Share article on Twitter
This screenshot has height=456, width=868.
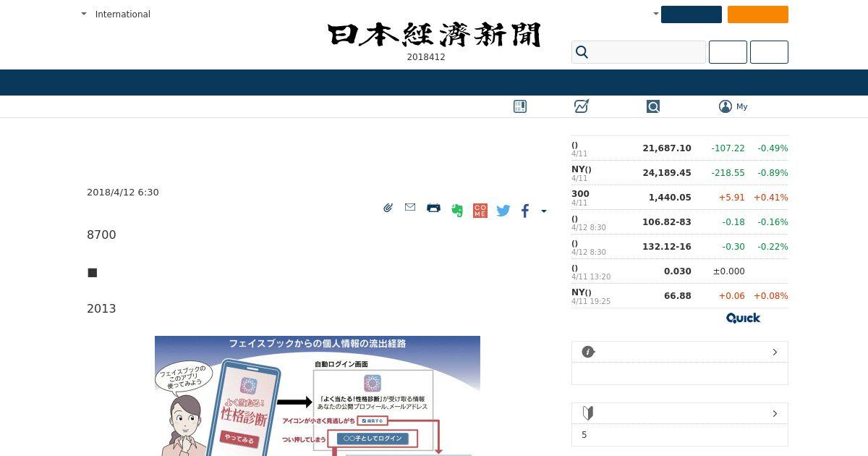pyautogui.click(x=503, y=211)
